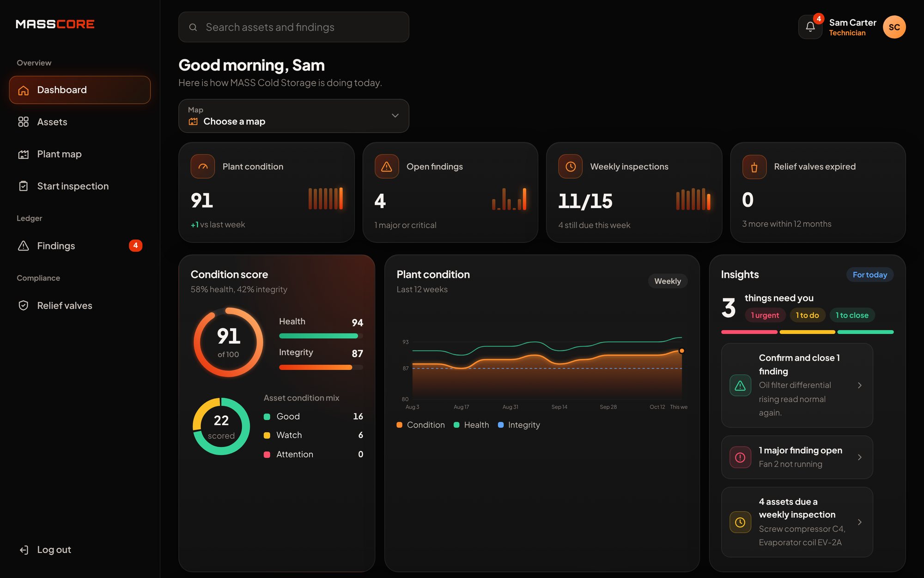Open the Open findings stat card
This screenshot has height=578, width=924.
[x=450, y=192]
